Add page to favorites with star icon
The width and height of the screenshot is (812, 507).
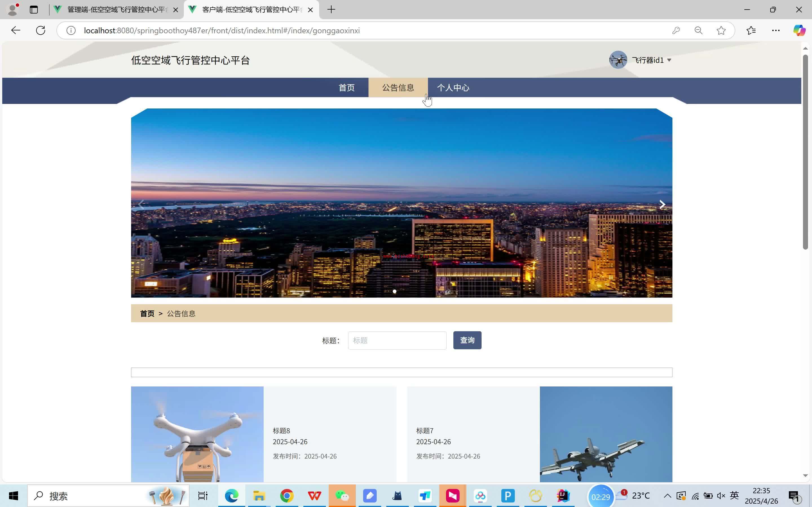pos(721,30)
